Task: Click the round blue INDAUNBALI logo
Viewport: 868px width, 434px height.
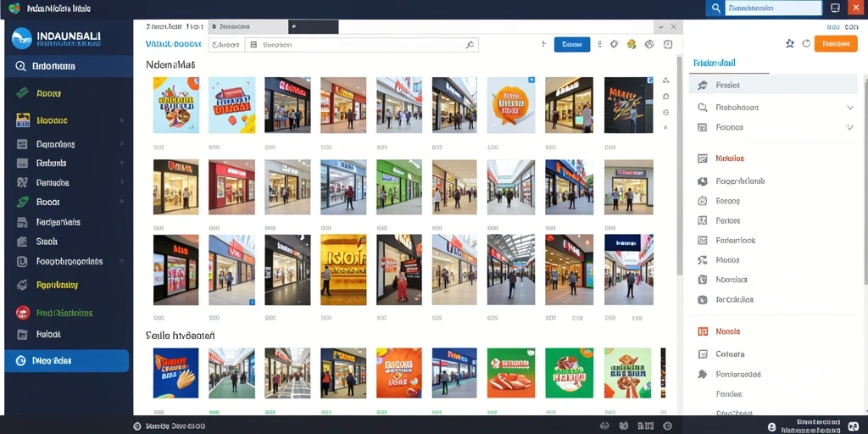Action: click(22, 38)
